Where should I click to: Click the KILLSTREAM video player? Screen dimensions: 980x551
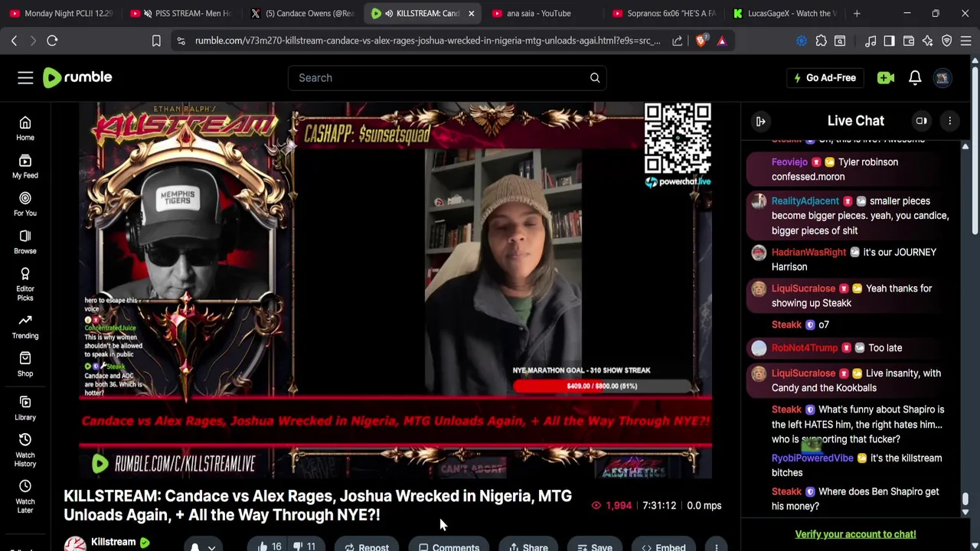pos(395,289)
